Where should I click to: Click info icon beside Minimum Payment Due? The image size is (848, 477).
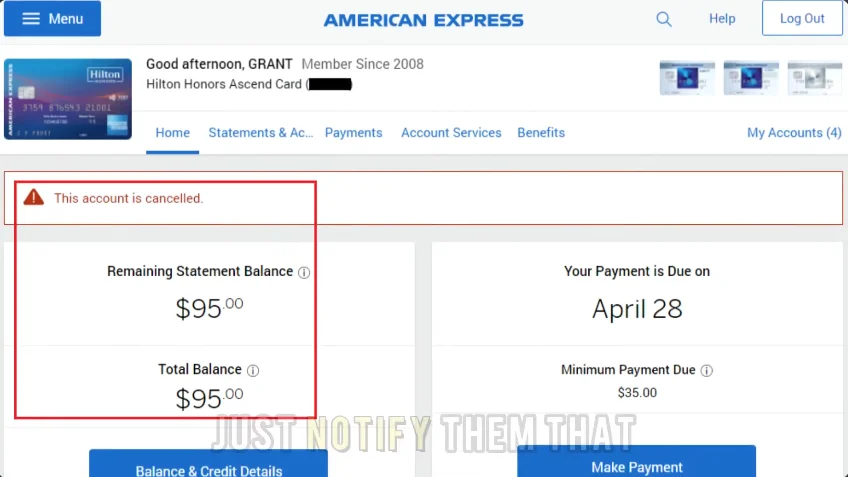coord(706,370)
